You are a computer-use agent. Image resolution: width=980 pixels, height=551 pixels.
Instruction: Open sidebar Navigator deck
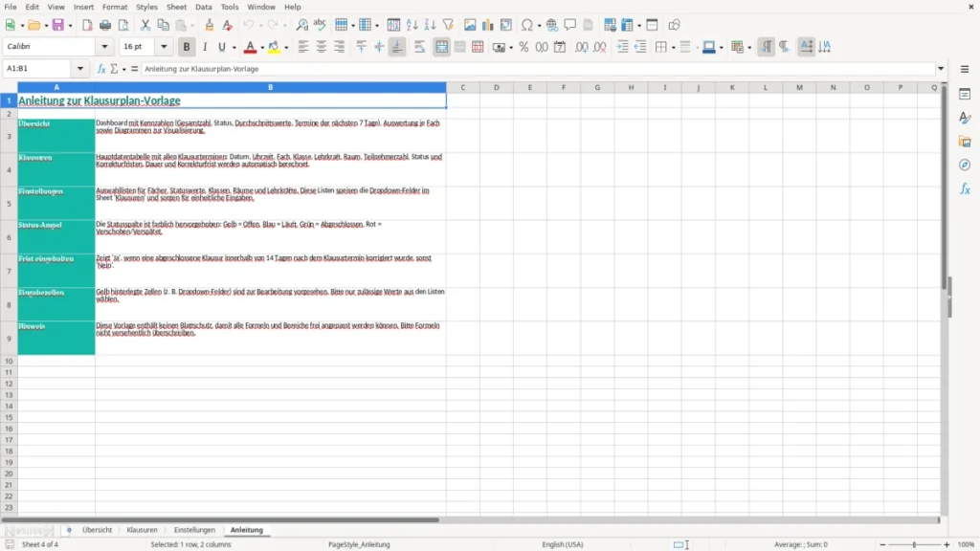point(965,165)
